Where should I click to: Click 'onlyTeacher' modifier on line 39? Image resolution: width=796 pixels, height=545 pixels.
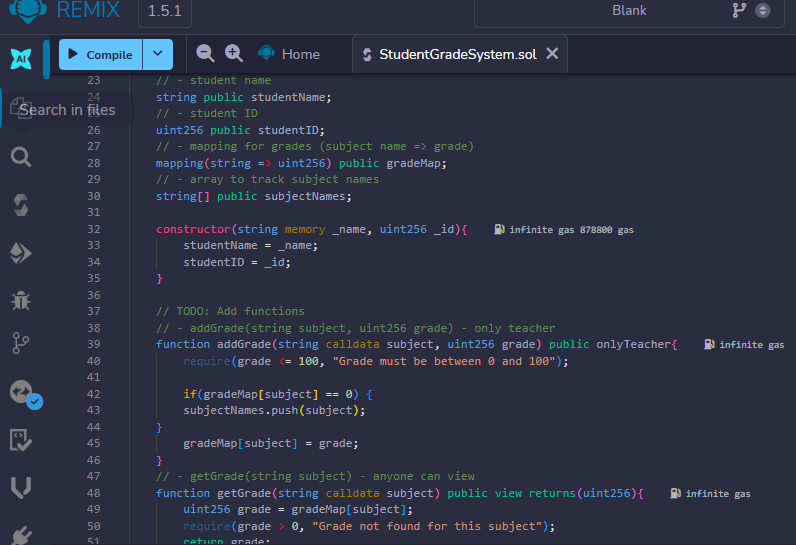pos(633,345)
